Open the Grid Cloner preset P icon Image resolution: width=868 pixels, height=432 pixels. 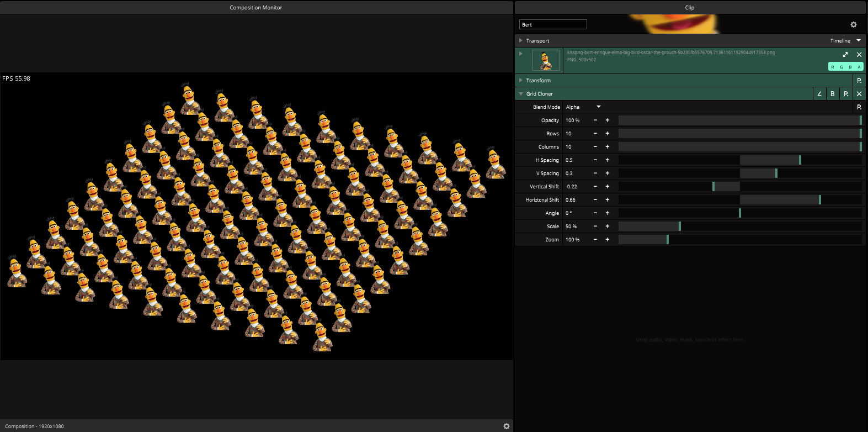pos(846,94)
